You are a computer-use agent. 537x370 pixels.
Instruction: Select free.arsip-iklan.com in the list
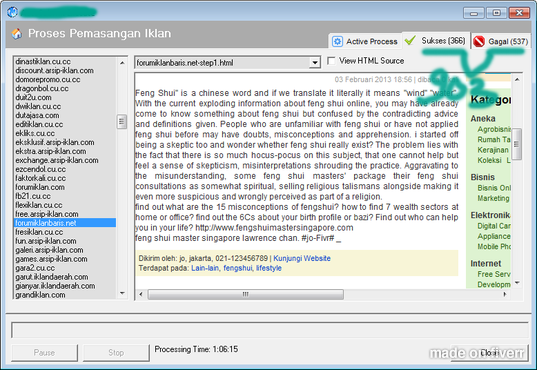[65, 214]
